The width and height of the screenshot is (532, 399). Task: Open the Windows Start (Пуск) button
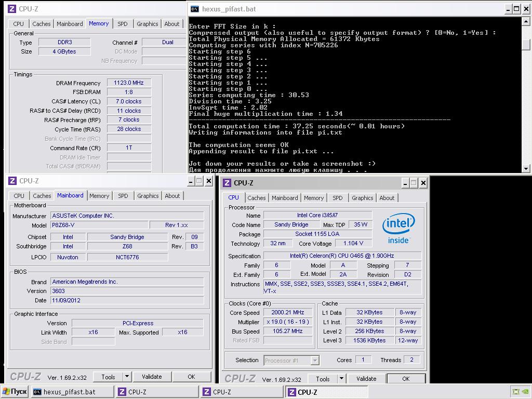point(15,392)
